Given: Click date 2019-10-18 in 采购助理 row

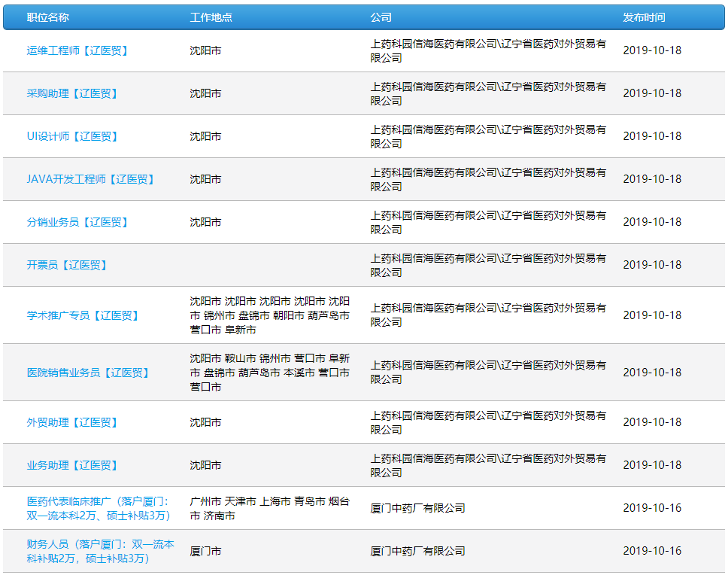Looking at the screenshot, I should click(x=652, y=93).
